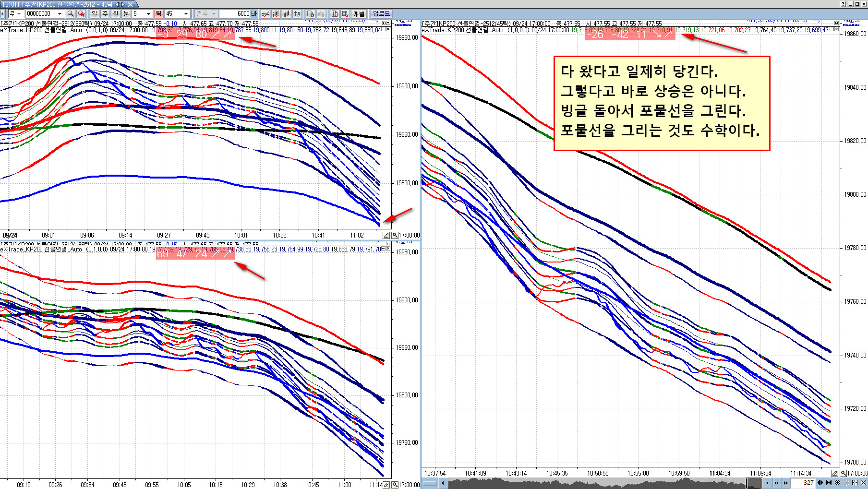This screenshot has height=489, width=868.
Task: Toggle the 일 (daily) period button
Action: point(94,14)
